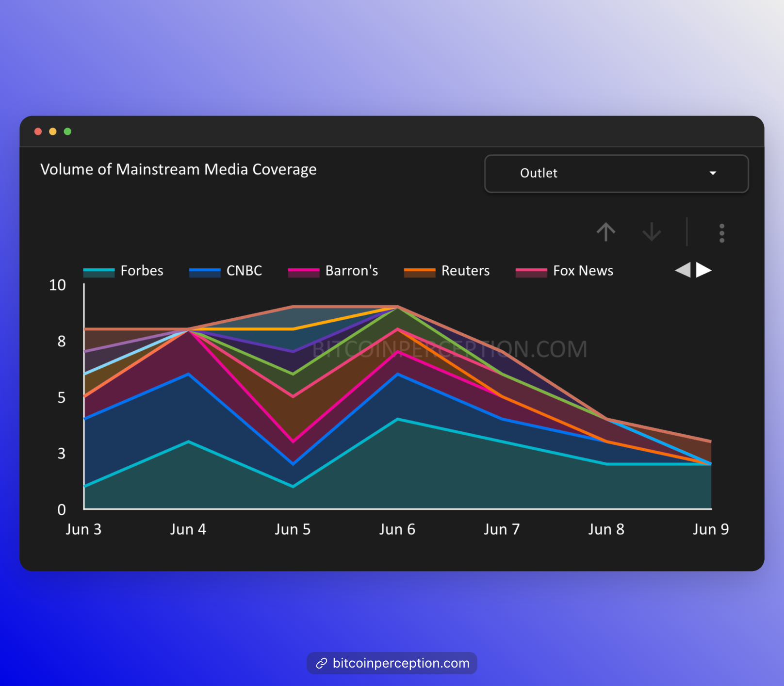Click the Forbes teal color swatch
The image size is (784, 686).
(99, 272)
